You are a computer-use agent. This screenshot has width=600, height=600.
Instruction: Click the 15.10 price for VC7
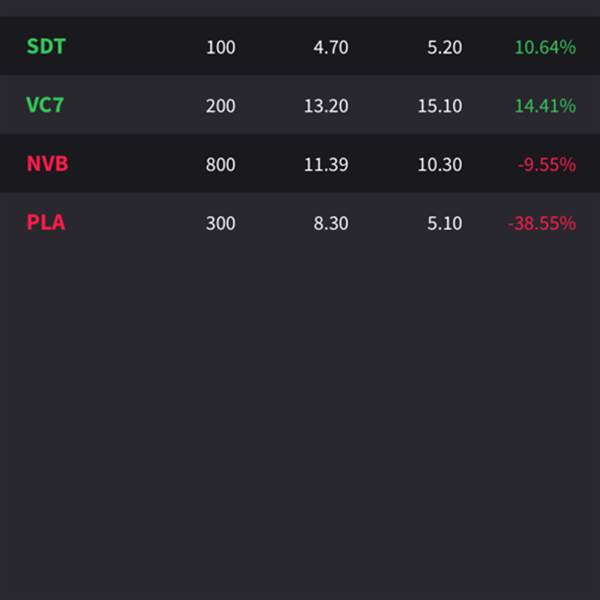[440, 106]
